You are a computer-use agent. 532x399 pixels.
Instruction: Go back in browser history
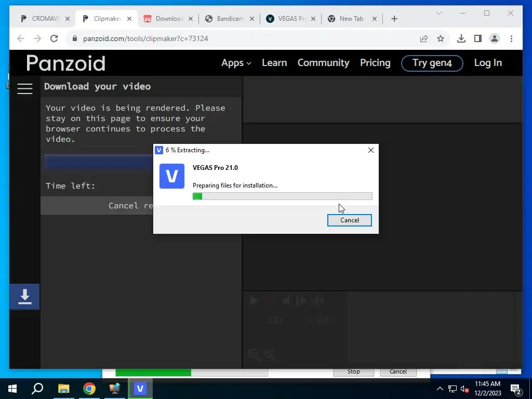coord(21,38)
